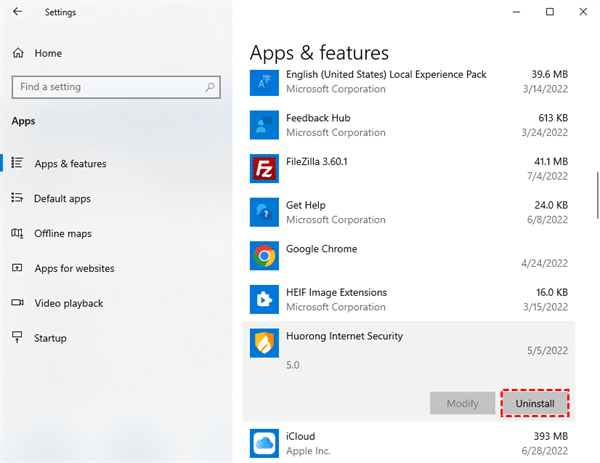Click the HEIF Image Extensions icon
The width and height of the screenshot is (600, 463).
264,300
